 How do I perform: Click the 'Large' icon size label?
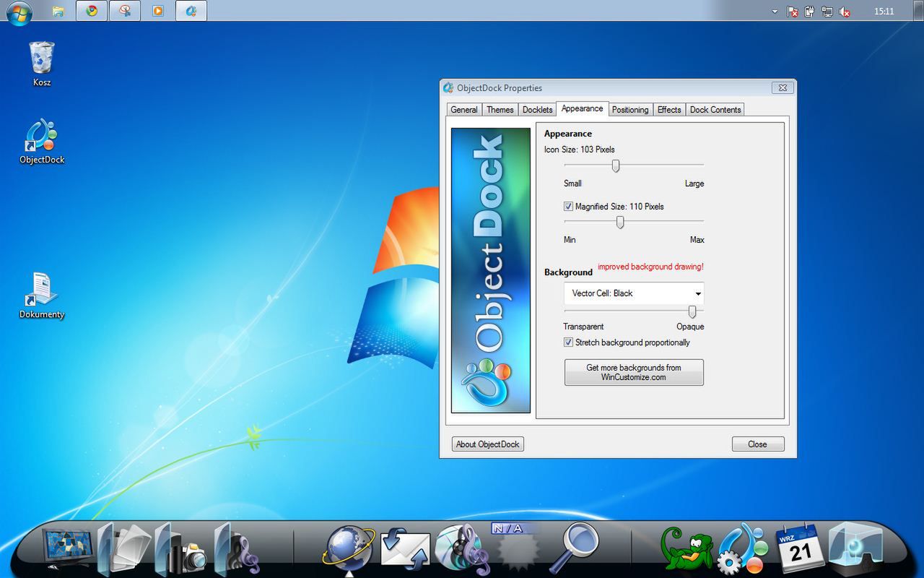(694, 184)
